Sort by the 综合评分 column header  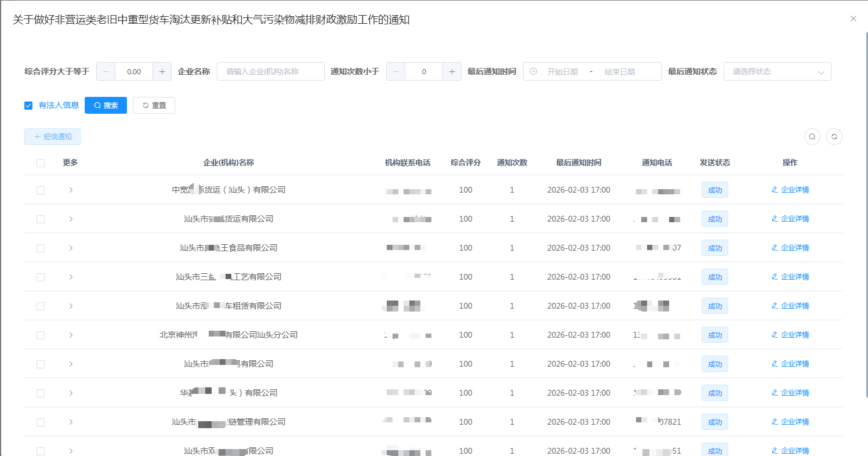465,162
